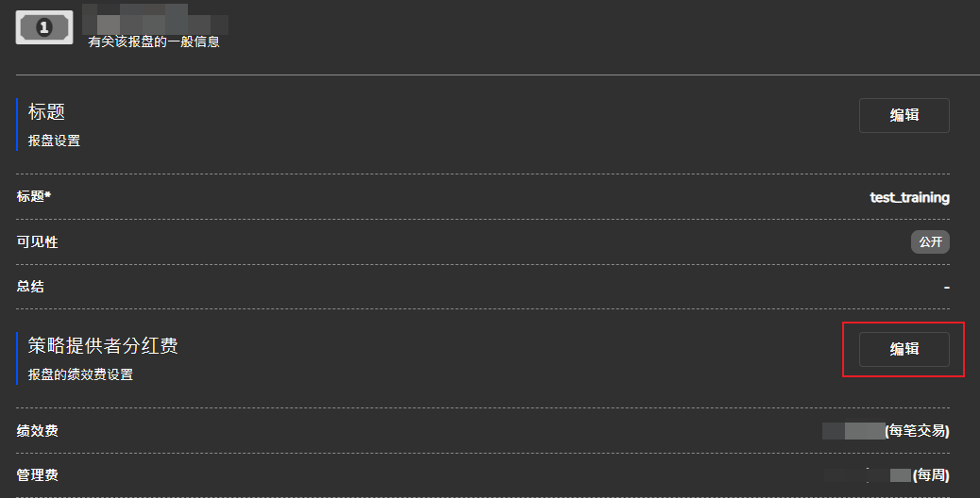Image resolution: width=980 pixels, height=498 pixels.
Task: Click the banknote offer icon
Action: click(x=43, y=27)
